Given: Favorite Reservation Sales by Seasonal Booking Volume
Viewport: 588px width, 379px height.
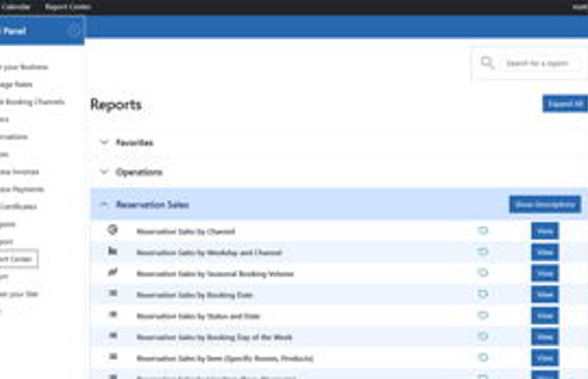Looking at the screenshot, I should point(483,273).
